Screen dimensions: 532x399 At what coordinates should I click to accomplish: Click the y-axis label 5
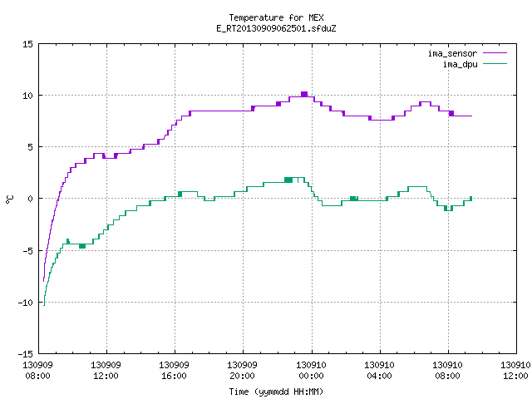pos(30,147)
